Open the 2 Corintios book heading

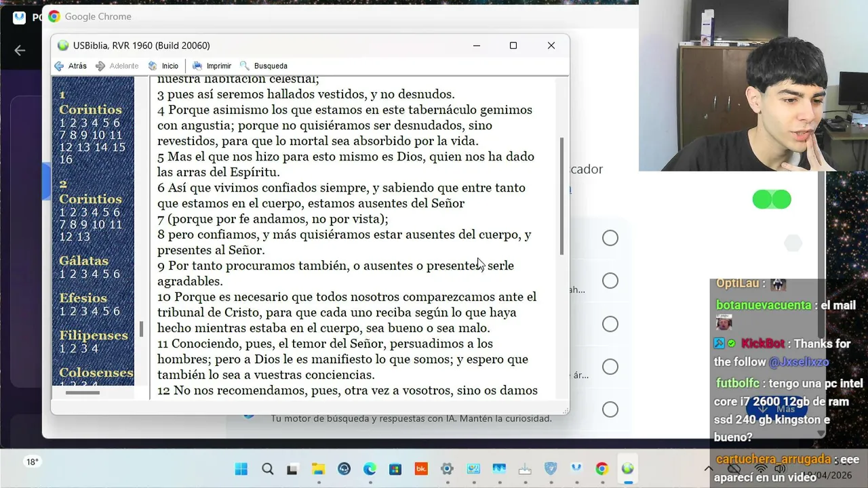(x=90, y=192)
